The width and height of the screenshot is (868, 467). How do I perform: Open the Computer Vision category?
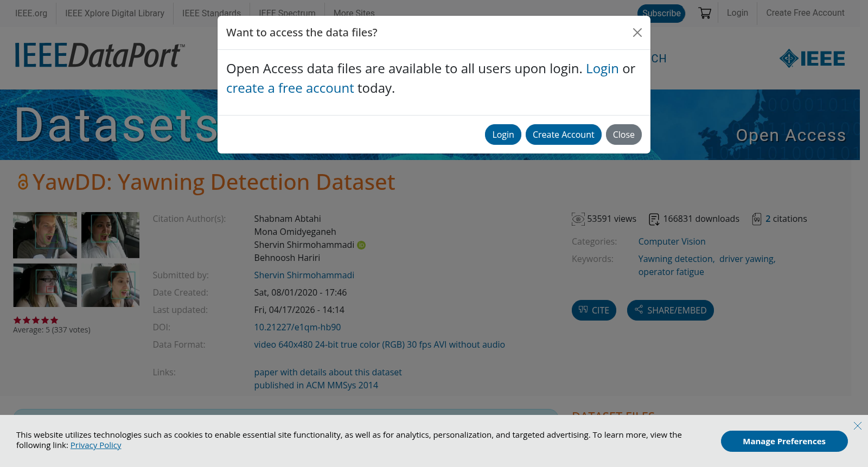[x=672, y=242]
